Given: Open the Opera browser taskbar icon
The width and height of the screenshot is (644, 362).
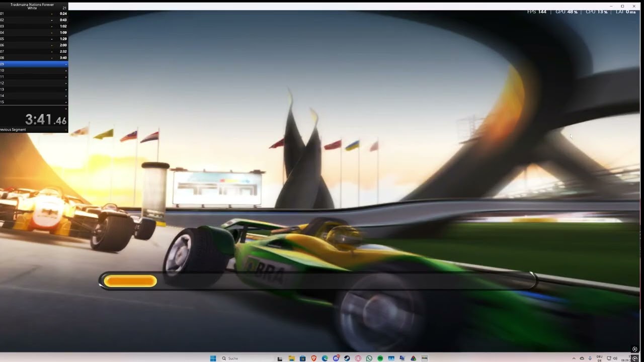Looking at the screenshot, I should [358, 358].
